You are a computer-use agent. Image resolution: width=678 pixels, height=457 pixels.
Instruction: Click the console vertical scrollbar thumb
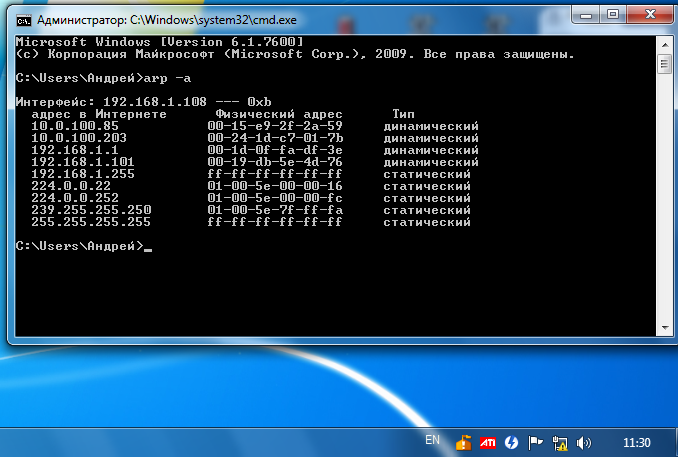pos(663,63)
